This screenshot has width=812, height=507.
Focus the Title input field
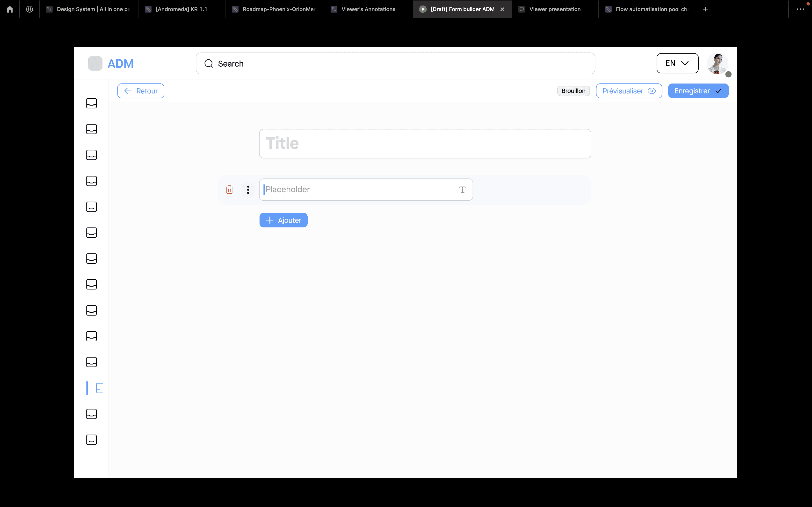(x=425, y=143)
